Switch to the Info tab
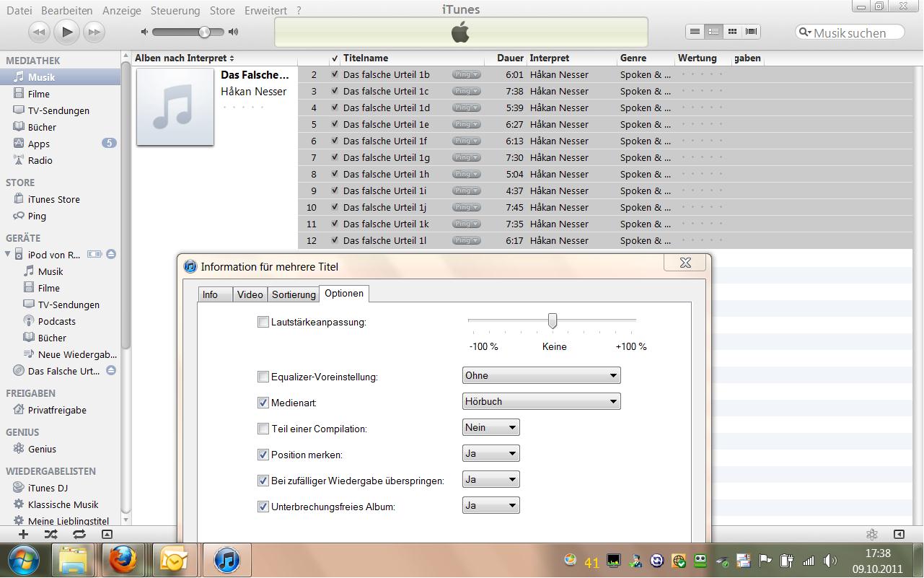 pos(215,294)
